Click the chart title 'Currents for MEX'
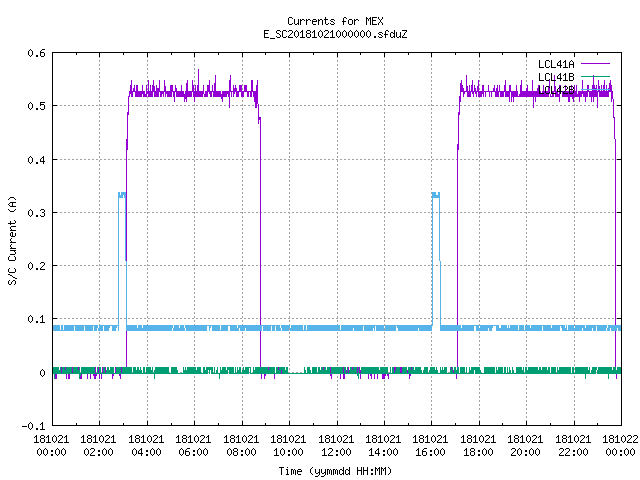 coord(335,21)
